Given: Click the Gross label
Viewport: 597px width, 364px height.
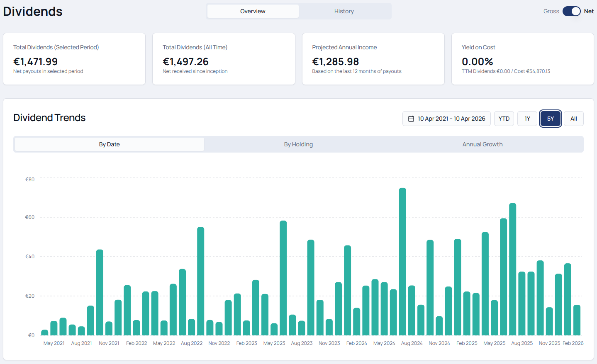Looking at the screenshot, I should pos(551,11).
